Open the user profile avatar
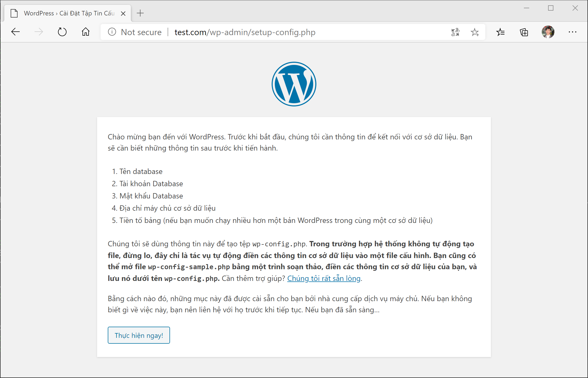The image size is (588, 378). click(x=548, y=32)
